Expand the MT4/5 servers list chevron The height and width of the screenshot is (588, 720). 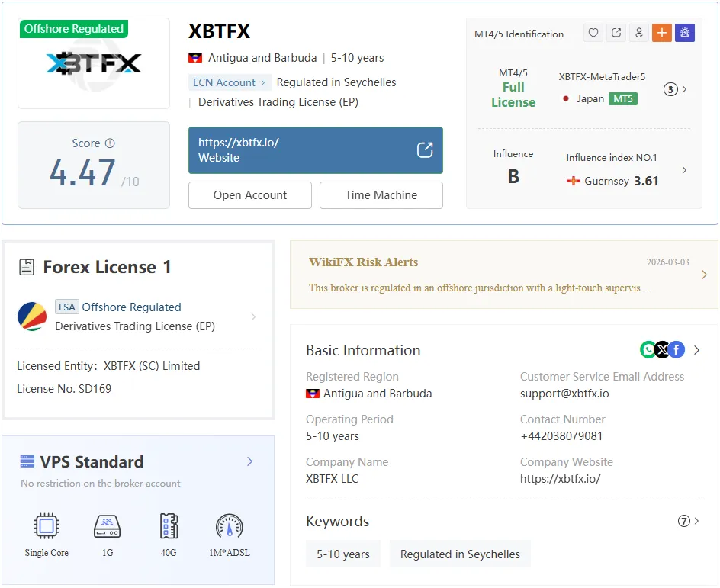684,89
